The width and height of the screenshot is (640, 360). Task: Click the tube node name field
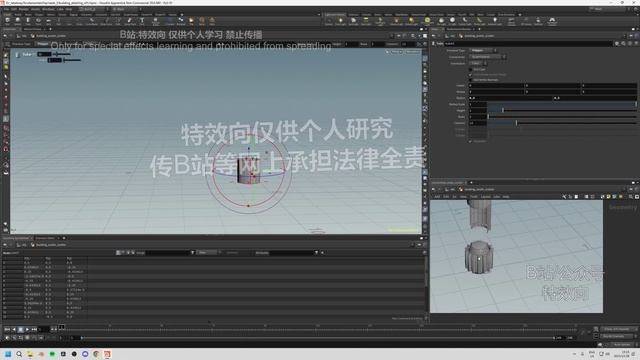pos(528,43)
